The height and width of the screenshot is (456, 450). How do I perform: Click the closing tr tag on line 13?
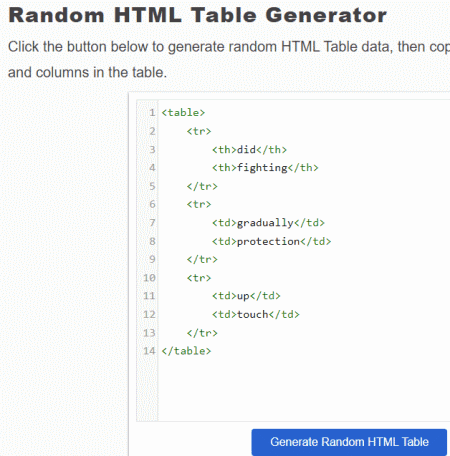[x=202, y=333]
